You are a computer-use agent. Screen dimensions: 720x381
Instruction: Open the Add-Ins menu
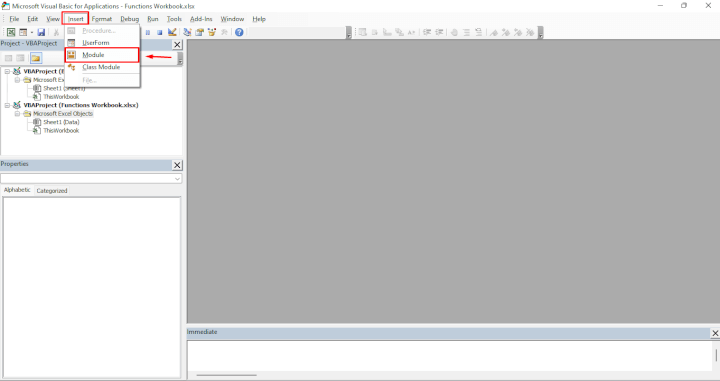201,19
